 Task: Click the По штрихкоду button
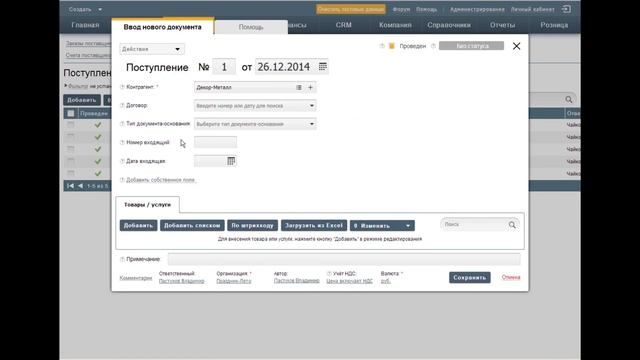(x=253, y=225)
